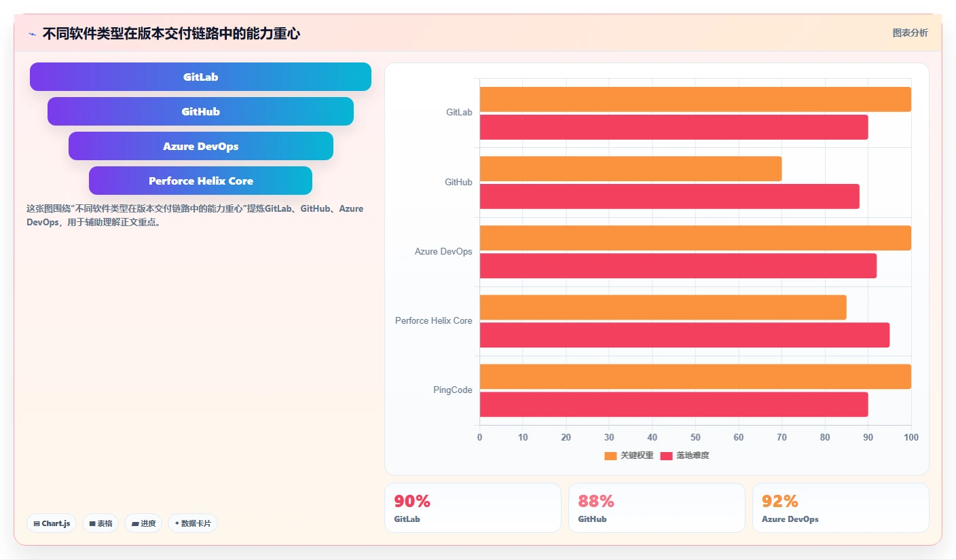Select the Azure DevOps funnel stage

200,146
